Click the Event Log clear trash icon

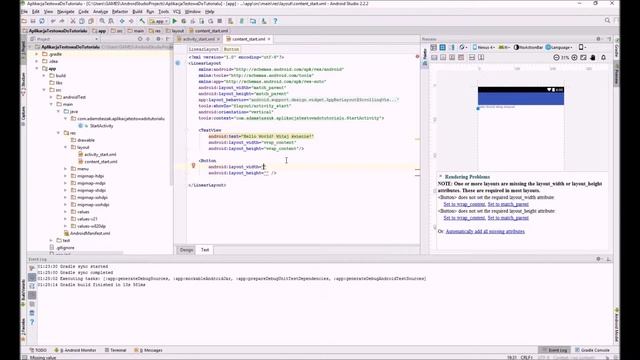32,313
